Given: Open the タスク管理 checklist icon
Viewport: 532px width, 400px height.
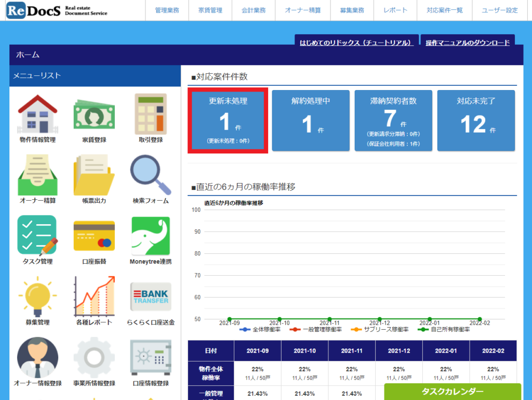Looking at the screenshot, I should tap(37, 235).
